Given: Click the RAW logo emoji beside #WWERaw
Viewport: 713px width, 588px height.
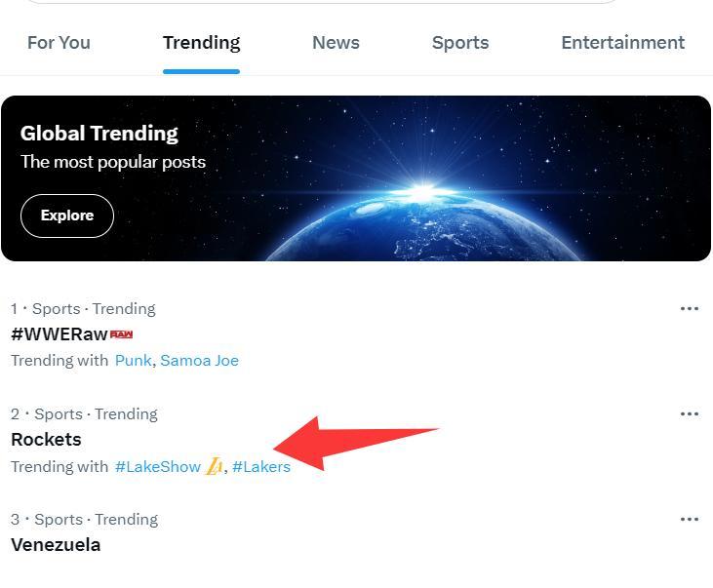Looking at the screenshot, I should click(122, 334).
